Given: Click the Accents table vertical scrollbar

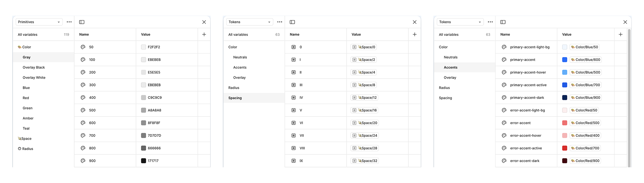Looking at the screenshot, I should click(629, 98).
